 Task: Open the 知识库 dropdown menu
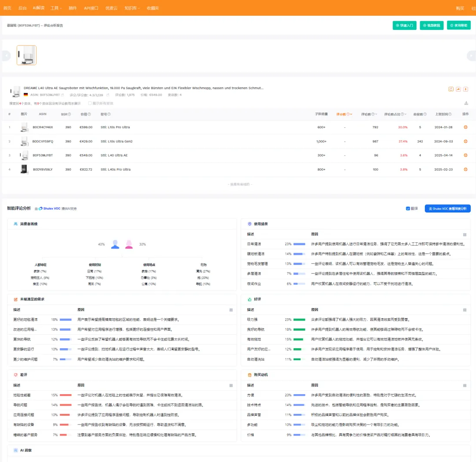[x=132, y=8]
